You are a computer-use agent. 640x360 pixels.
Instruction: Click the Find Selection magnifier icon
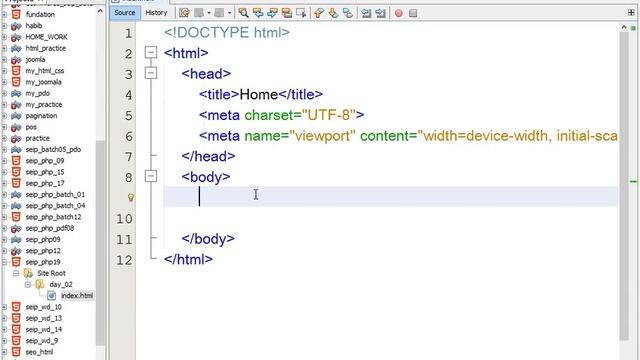coord(244,13)
